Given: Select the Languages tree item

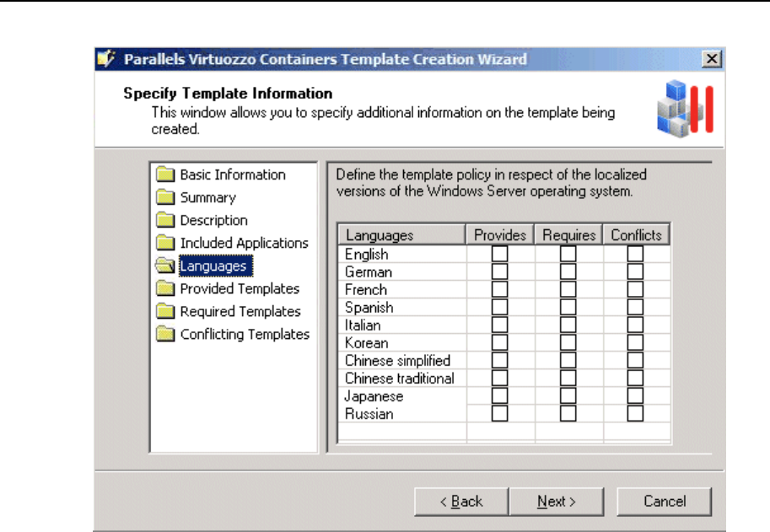Looking at the screenshot, I should point(216,266).
